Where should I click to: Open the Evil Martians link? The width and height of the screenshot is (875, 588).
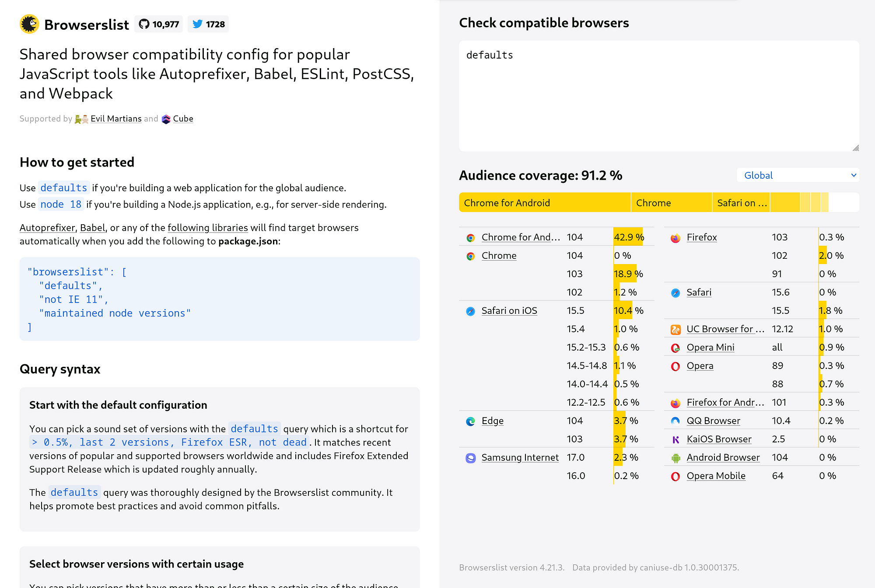point(116,118)
